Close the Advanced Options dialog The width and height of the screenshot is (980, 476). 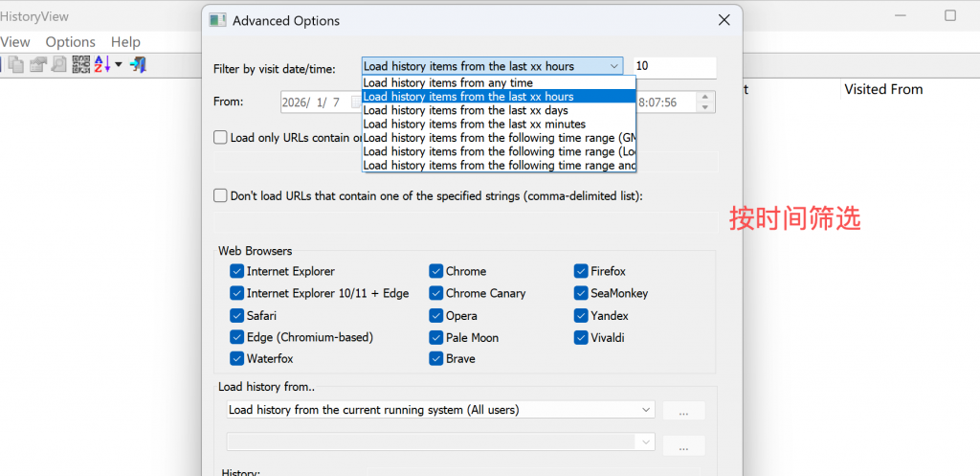(723, 20)
